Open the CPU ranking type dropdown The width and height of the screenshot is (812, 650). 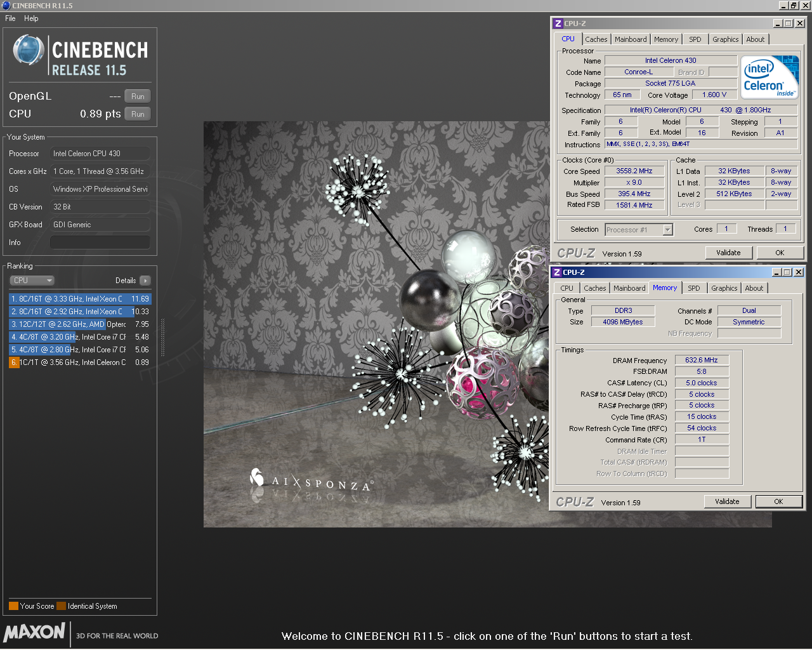click(32, 281)
